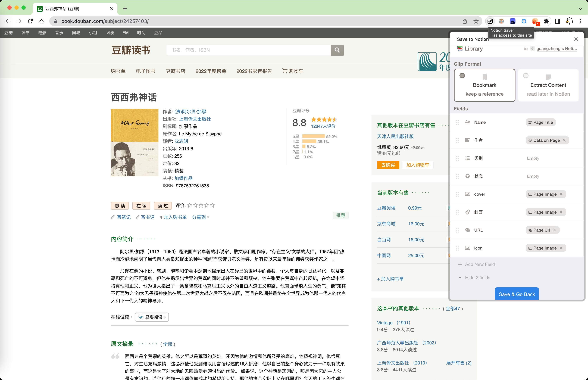Close the Save to Notion panel
The width and height of the screenshot is (588, 380).
pos(576,39)
